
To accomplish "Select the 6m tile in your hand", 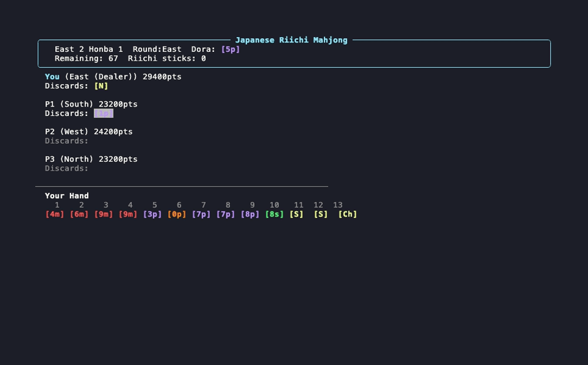I will (x=79, y=214).
